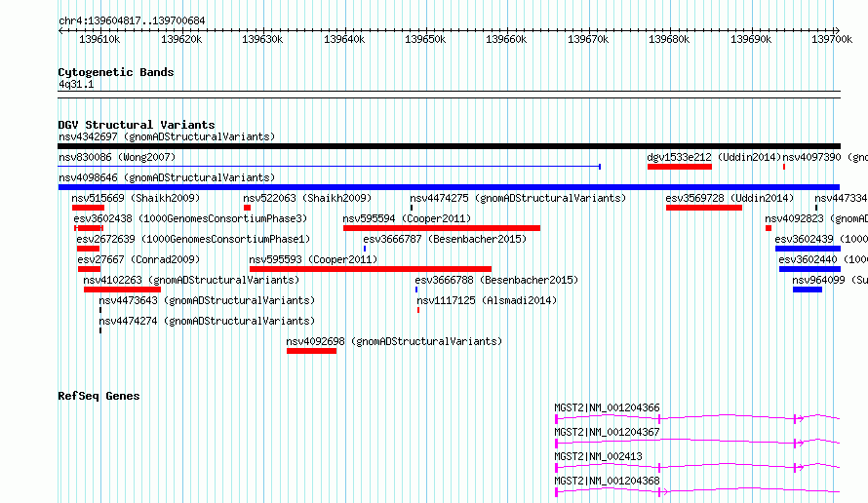The width and height of the screenshot is (868, 503).
Task: Click the 4q31.1 band label
Action: pyautogui.click(x=76, y=85)
